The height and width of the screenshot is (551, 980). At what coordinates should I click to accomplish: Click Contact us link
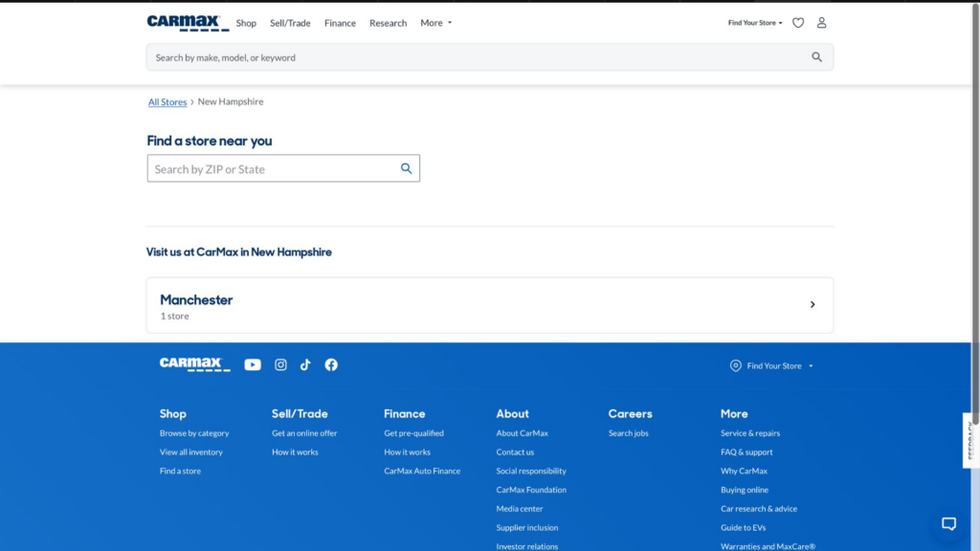tap(515, 452)
